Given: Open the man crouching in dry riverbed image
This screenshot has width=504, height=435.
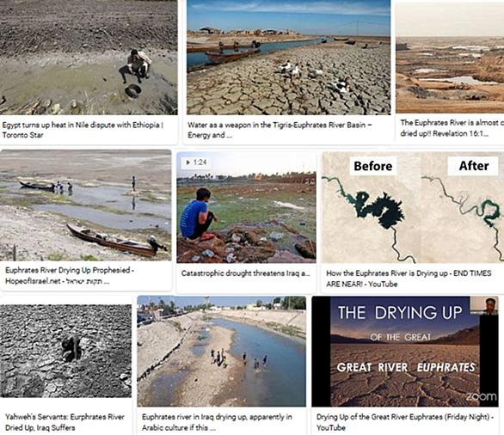Looking at the screenshot, I should (x=89, y=58).
